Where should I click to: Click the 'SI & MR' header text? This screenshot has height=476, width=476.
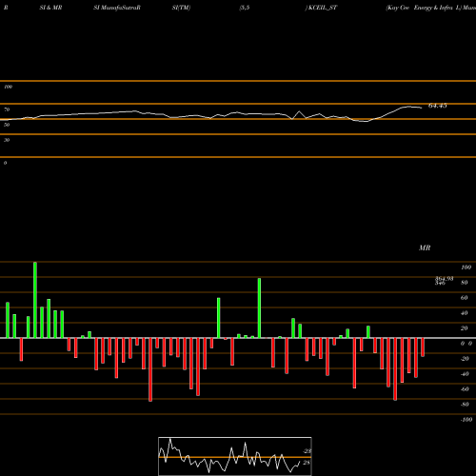[50, 8]
